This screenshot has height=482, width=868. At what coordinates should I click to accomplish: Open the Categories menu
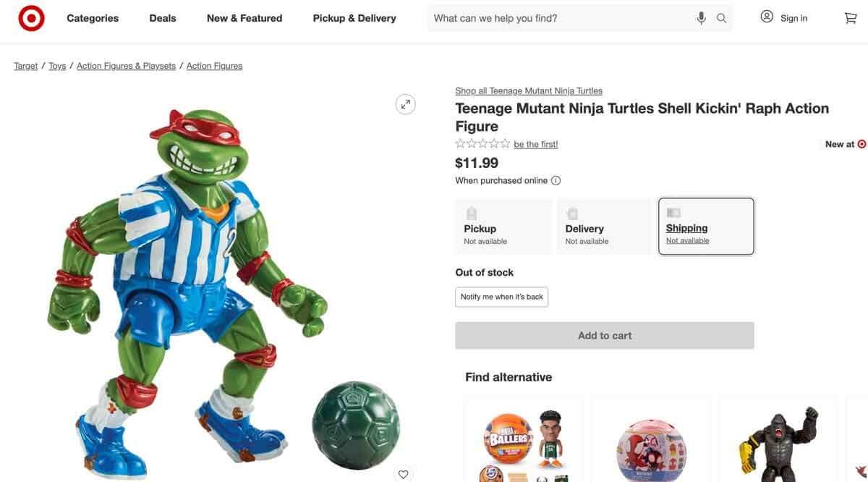pos(92,17)
